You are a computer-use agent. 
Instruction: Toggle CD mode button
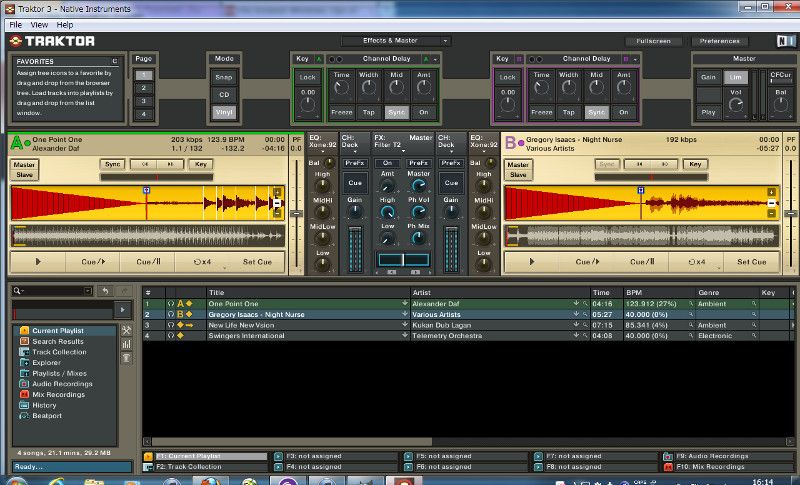[x=224, y=95]
